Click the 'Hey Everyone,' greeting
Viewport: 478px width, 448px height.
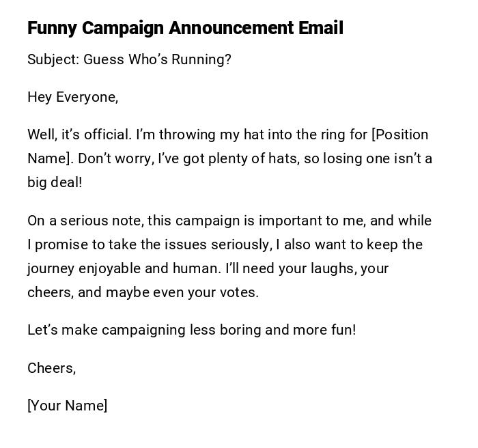(72, 97)
